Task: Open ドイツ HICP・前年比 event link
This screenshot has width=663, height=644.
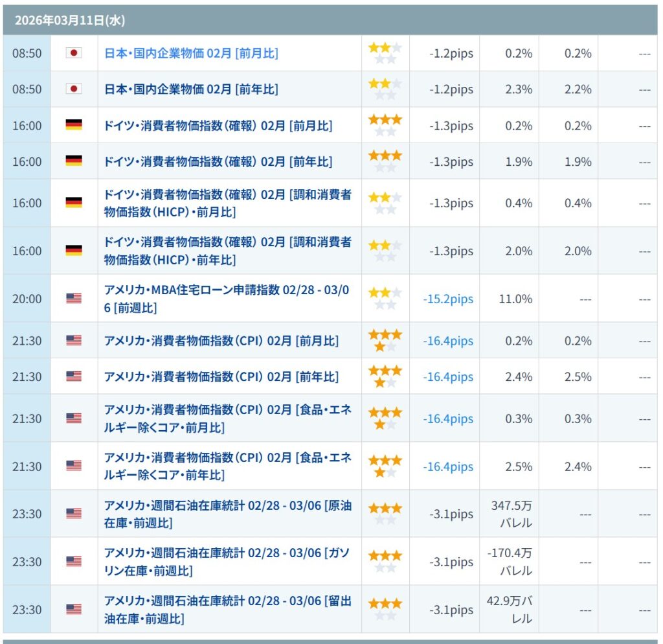Action: 228,251
